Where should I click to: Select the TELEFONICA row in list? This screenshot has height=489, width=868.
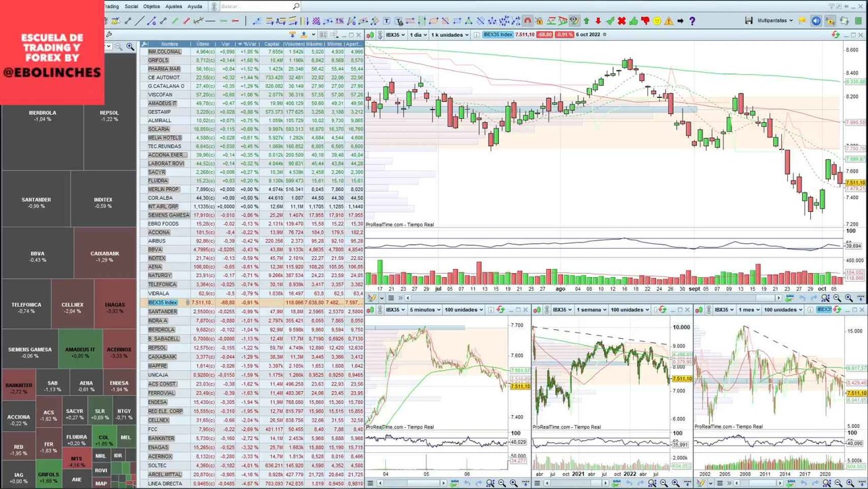click(x=252, y=285)
